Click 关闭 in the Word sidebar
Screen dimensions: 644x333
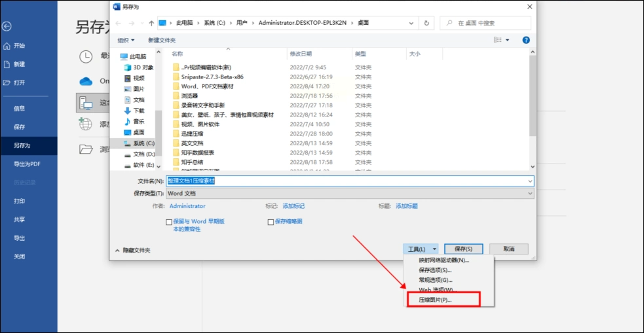click(x=19, y=256)
